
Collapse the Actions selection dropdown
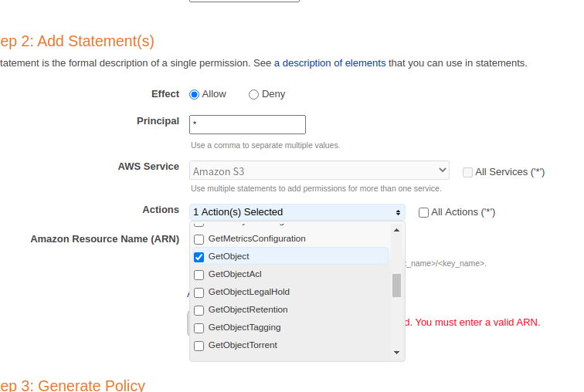coord(297,212)
